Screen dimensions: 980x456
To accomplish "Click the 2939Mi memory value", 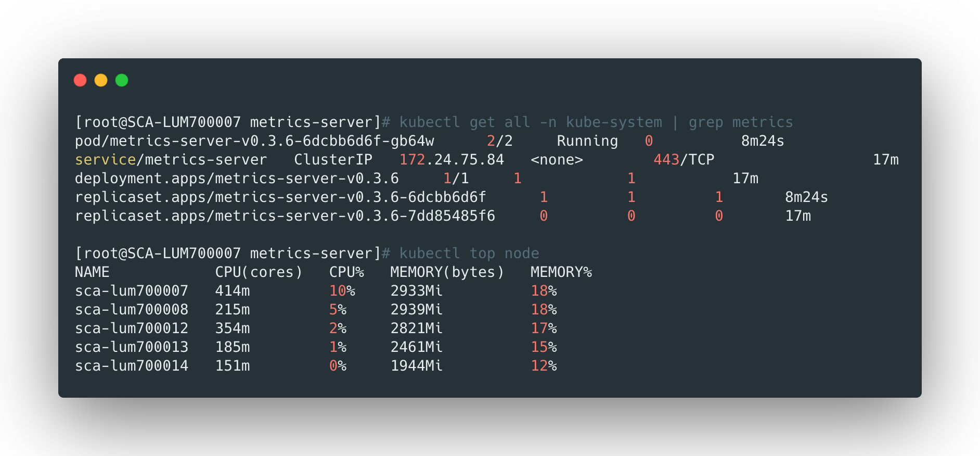I will click(416, 310).
